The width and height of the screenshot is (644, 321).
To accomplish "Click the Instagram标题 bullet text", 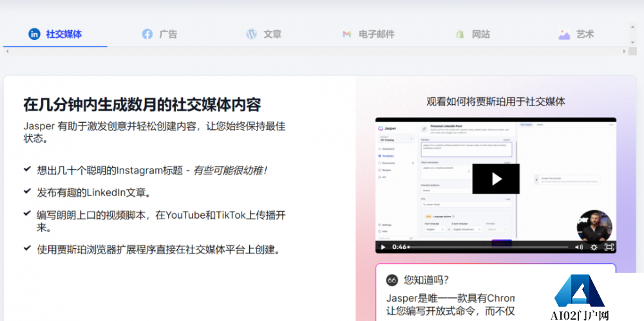I will pos(153,170).
